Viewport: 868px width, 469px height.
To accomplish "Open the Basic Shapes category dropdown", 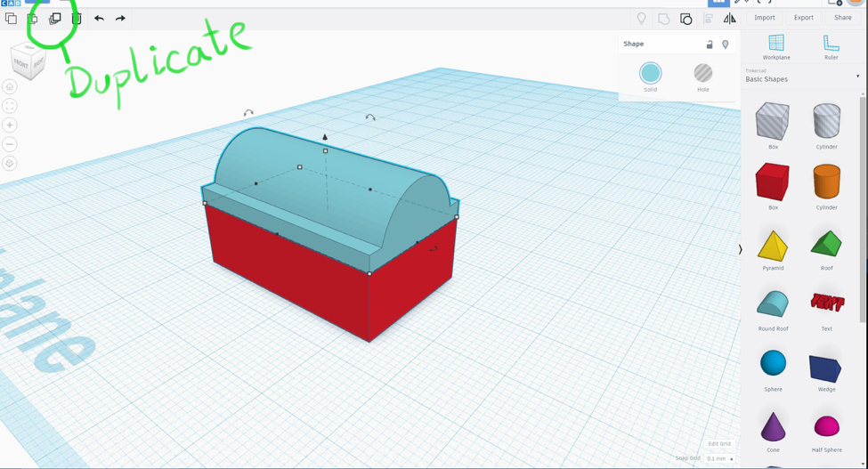I will (x=802, y=77).
